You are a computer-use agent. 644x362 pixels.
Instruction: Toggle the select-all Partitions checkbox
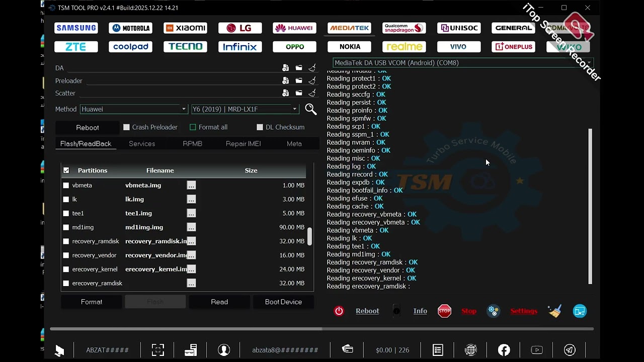tap(66, 170)
